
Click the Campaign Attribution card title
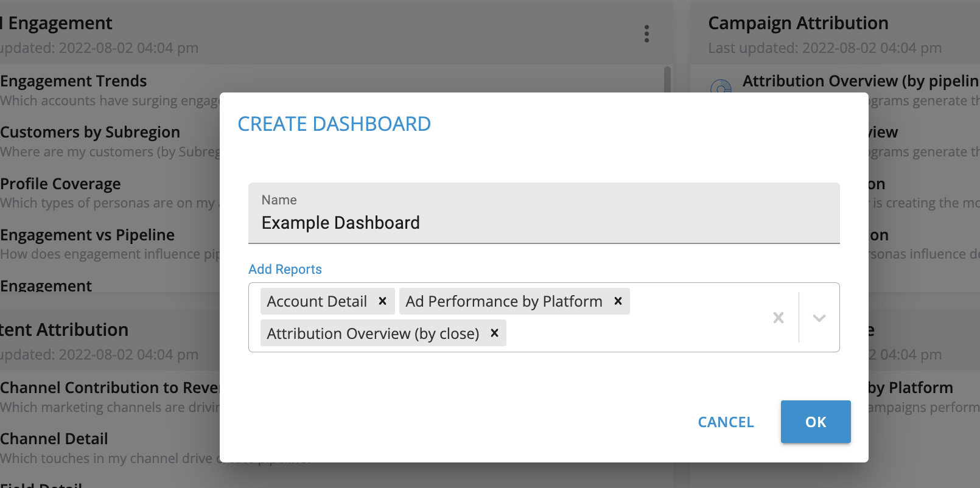coord(798,23)
